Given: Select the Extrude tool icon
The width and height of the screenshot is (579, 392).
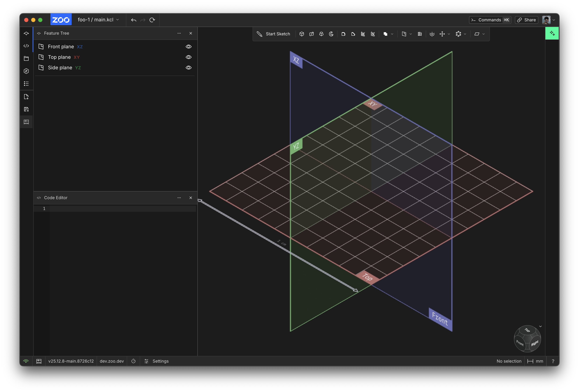Looking at the screenshot, I should (x=302, y=34).
